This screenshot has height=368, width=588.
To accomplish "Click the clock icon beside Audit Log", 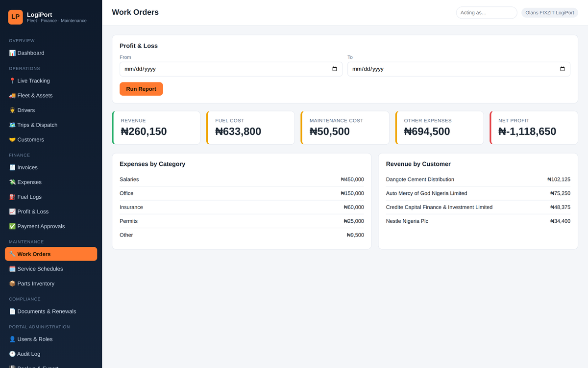I will click(x=12, y=354).
